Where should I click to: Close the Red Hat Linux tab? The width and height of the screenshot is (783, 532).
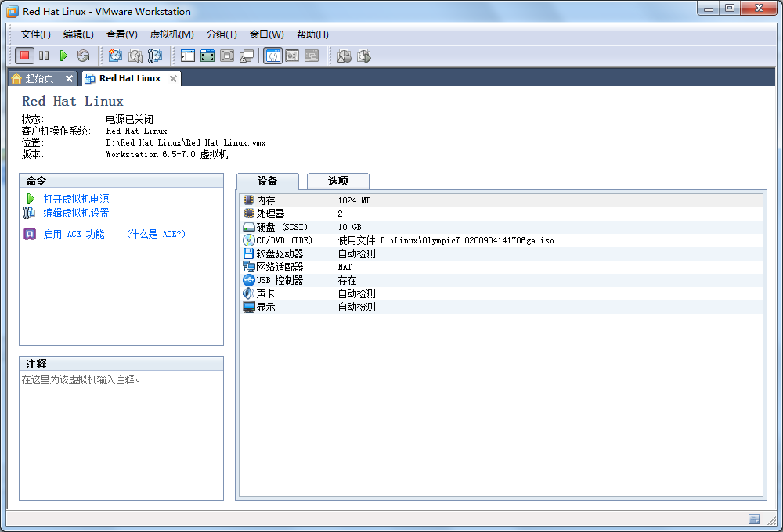tap(173, 78)
